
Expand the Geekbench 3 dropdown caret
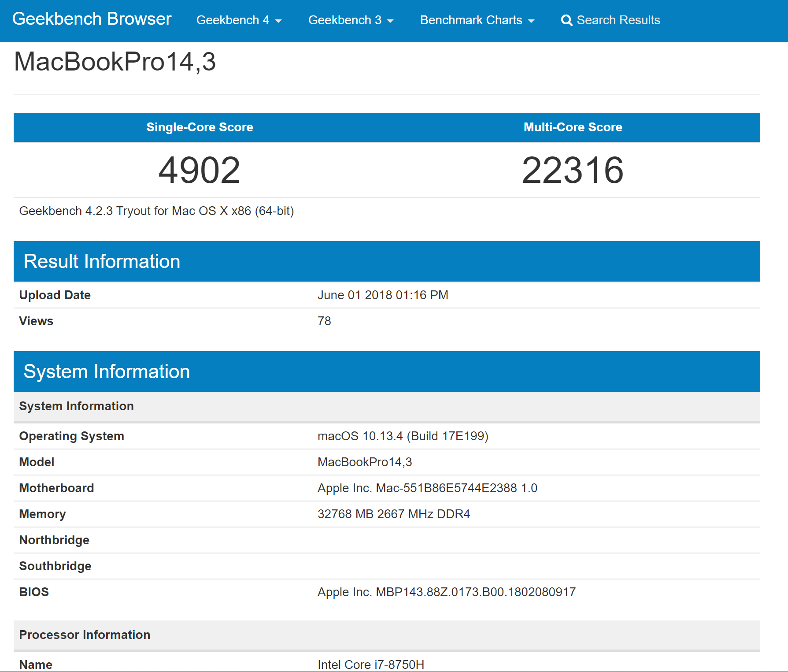point(390,21)
